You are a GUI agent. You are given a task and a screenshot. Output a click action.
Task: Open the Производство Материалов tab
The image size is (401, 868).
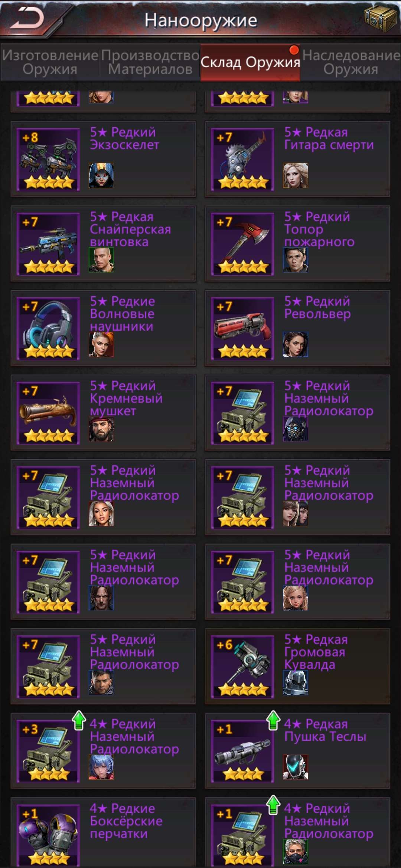click(x=150, y=62)
